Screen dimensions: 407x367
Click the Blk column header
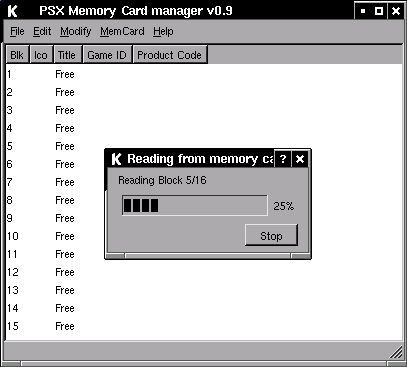click(x=18, y=55)
